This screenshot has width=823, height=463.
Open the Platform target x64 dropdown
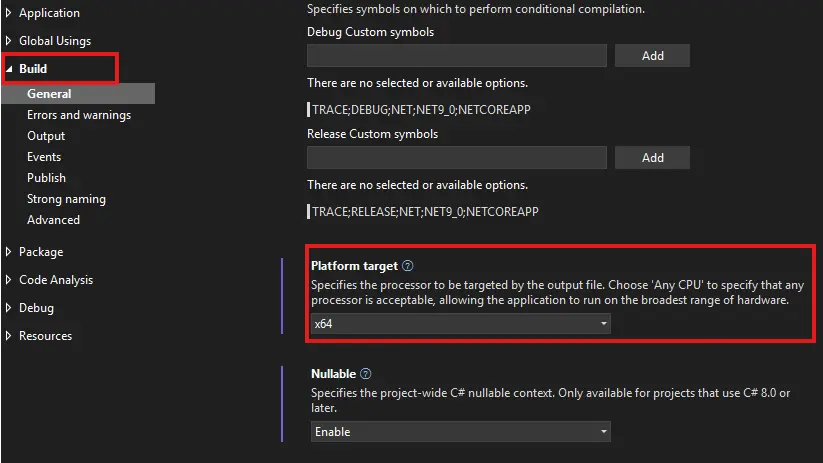pos(461,324)
